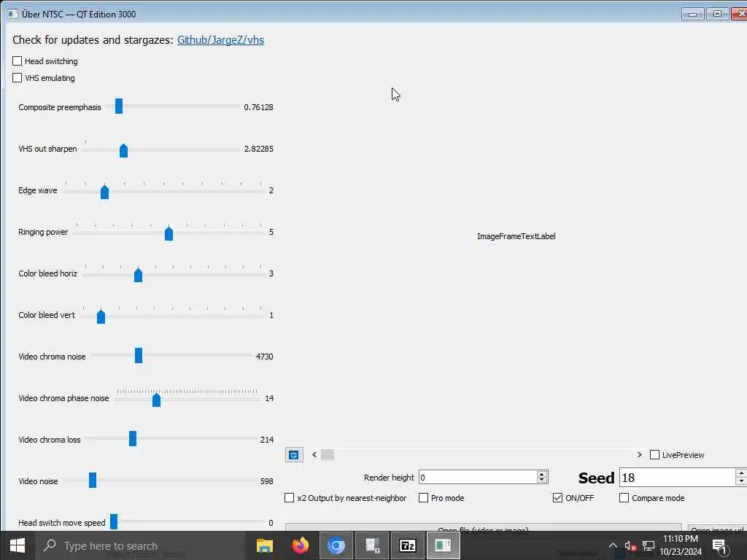
Task: Click the frame position scrollbar handle
Action: tap(328, 455)
